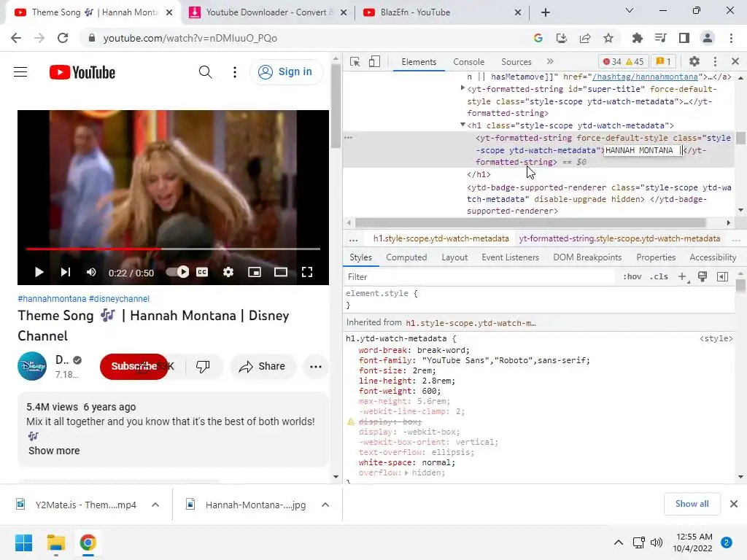
Task: Click the styles Filter input field
Action: coord(479,276)
